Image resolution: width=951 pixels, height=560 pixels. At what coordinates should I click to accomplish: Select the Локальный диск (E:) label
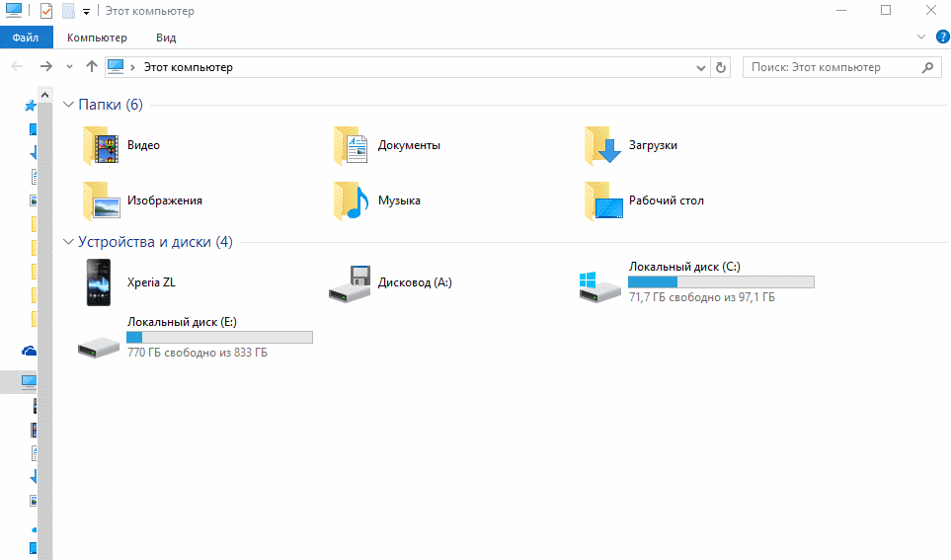[x=182, y=322]
